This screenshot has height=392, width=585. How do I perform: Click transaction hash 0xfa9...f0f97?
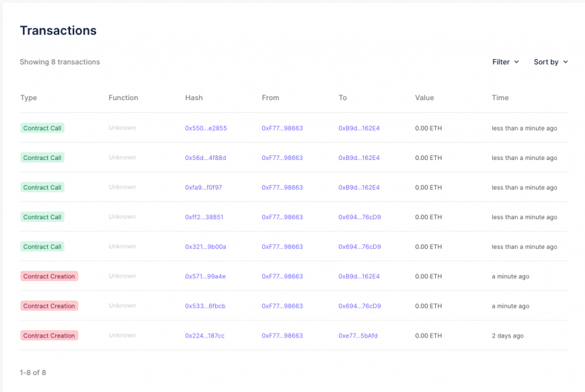pyautogui.click(x=203, y=188)
